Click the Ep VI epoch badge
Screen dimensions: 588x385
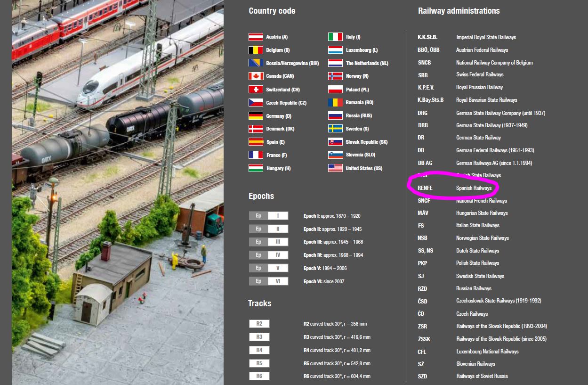268,281
